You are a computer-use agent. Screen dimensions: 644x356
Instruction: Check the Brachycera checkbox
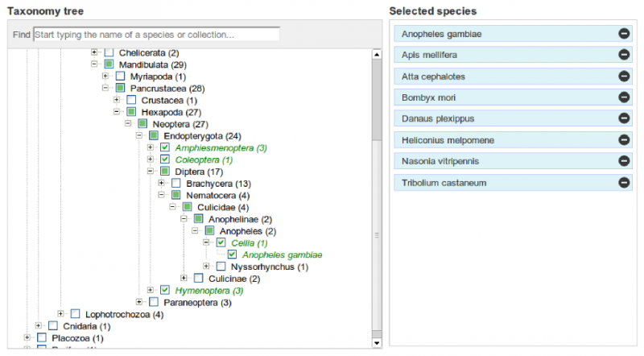(x=175, y=184)
